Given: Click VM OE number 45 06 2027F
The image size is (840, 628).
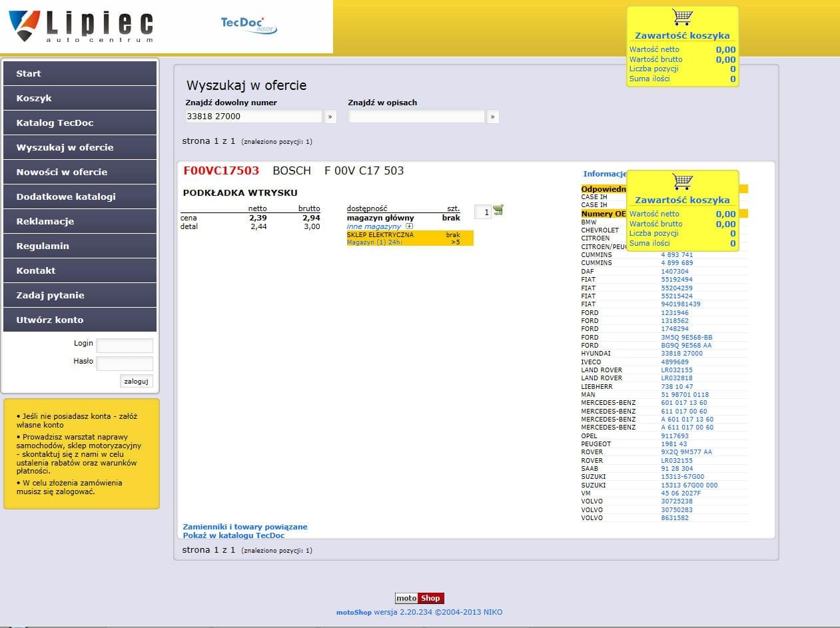Looking at the screenshot, I should pyautogui.click(x=681, y=493).
